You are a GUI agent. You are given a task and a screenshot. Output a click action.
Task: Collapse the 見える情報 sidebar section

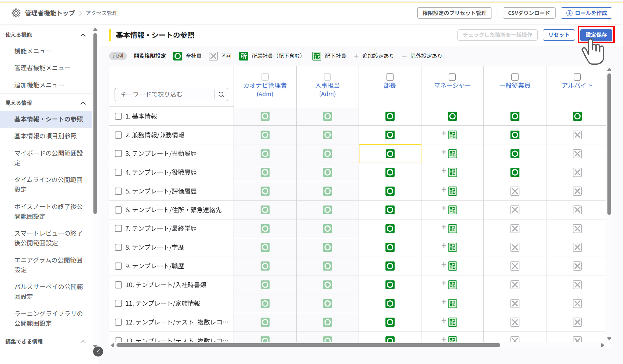click(83, 103)
